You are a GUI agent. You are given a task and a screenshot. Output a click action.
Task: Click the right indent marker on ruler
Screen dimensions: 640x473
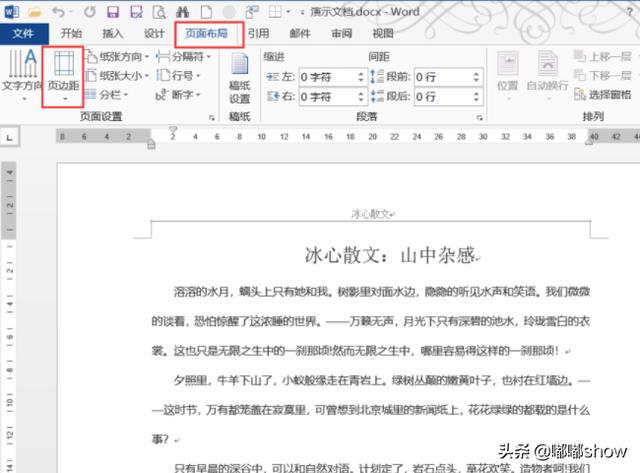[589, 141]
